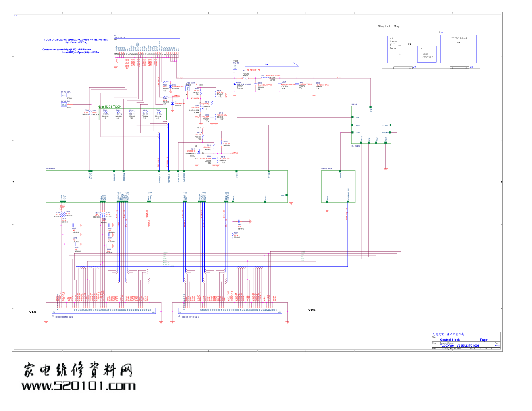The image size is (532, 411).
Task: Select the J1 connector header box
Action: pyautogui.click(x=147, y=45)
